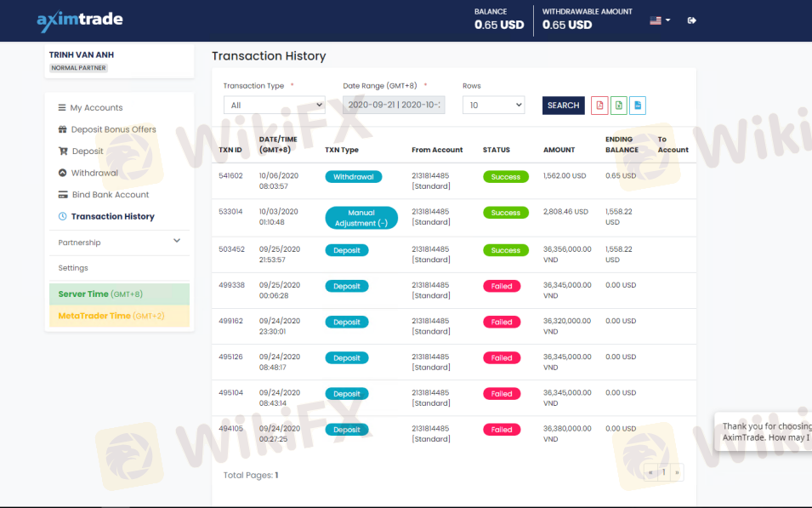The width and height of the screenshot is (812, 508).
Task: Open the US flag language selector
Action: tap(660, 20)
